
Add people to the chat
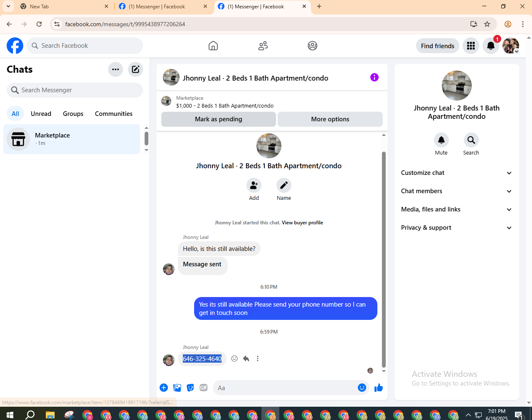click(x=254, y=185)
